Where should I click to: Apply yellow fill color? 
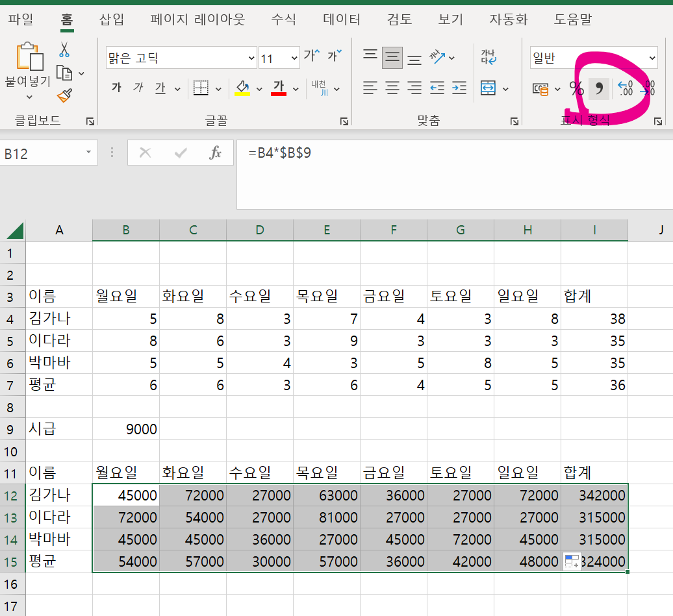pyautogui.click(x=242, y=88)
